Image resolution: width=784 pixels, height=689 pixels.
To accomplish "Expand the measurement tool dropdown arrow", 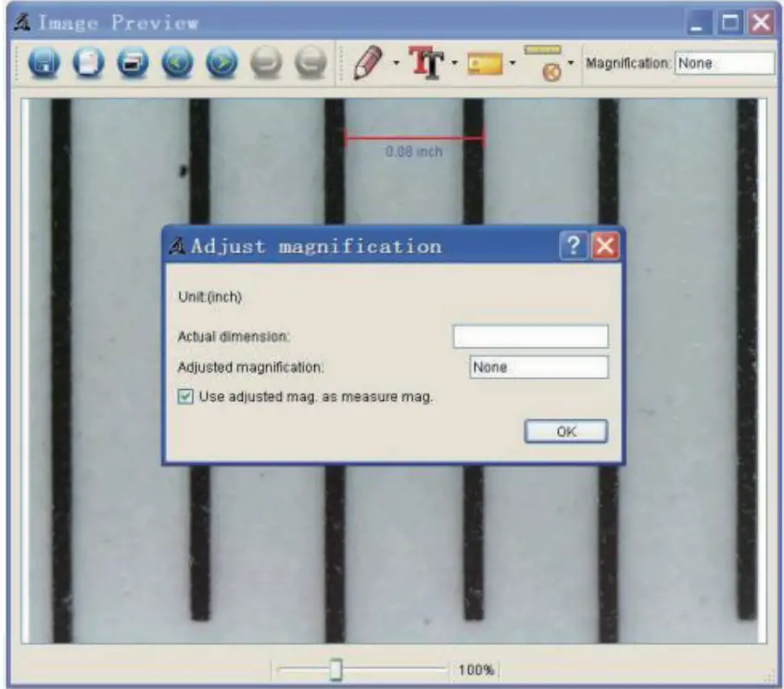I will [x=512, y=63].
